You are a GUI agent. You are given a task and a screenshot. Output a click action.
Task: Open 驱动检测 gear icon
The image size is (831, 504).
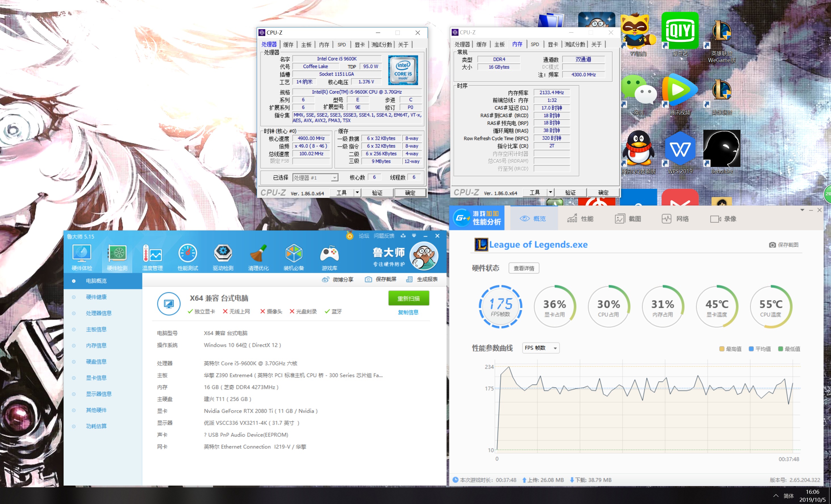[x=223, y=257]
